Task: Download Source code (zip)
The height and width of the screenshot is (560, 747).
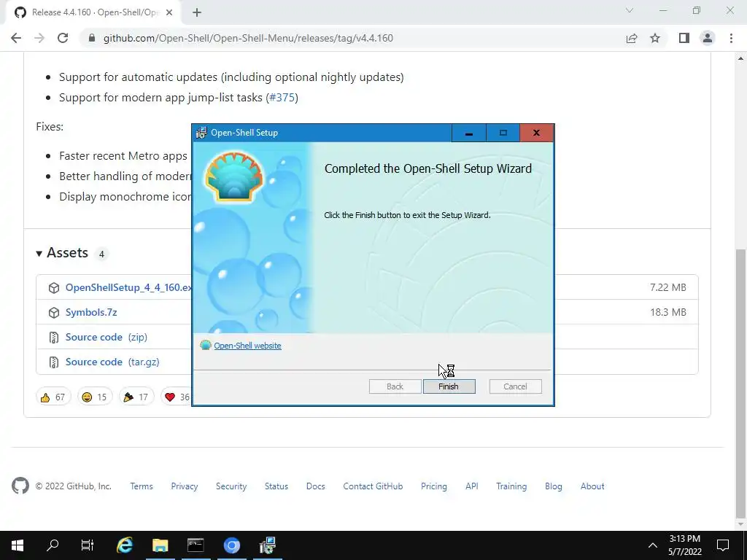Action: pyautogui.click(x=107, y=337)
